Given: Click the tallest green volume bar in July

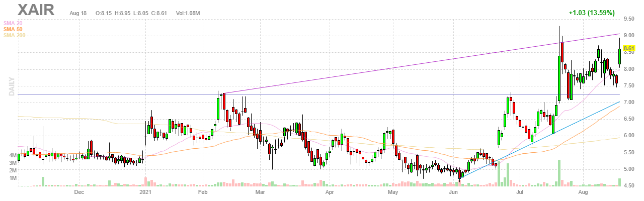Looking at the screenshot, I should coord(558,173).
